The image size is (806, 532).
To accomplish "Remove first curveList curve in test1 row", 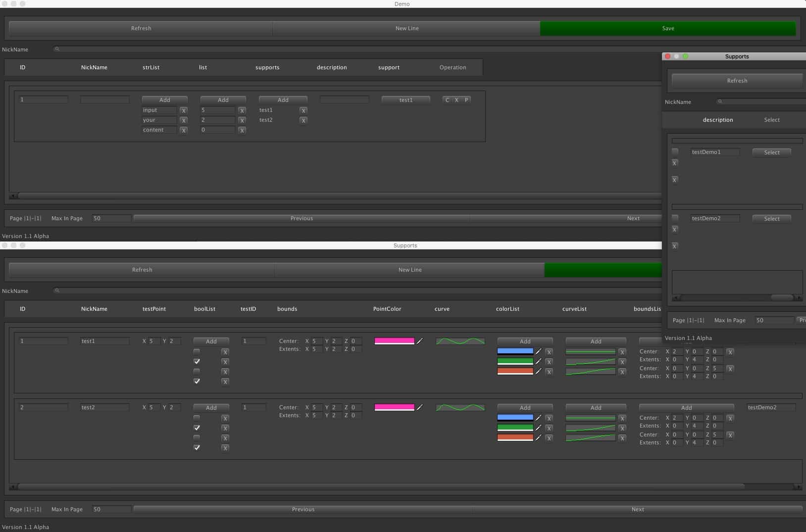I will (x=622, y=352).
